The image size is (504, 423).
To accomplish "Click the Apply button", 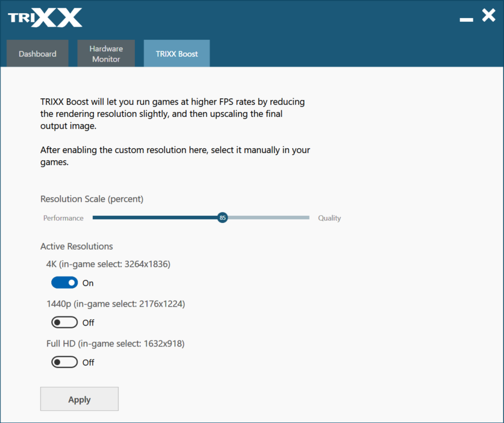I will click(x=79, y=399).
